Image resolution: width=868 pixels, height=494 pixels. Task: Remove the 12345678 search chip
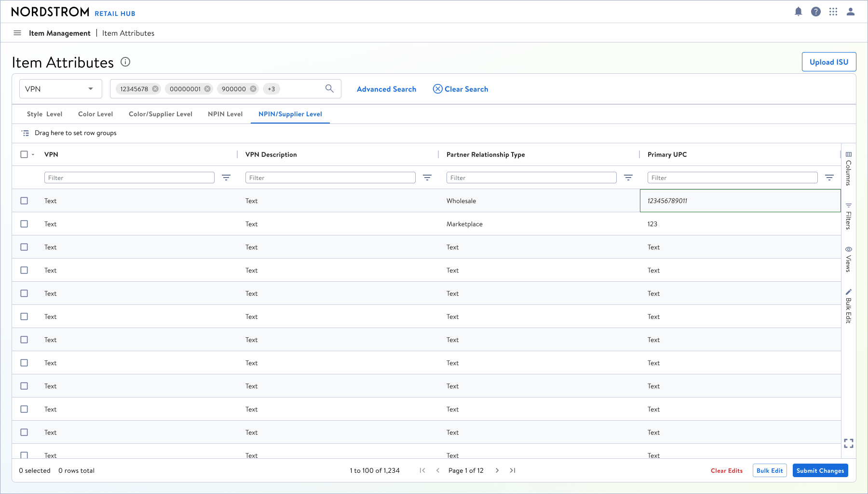[x=155, y=89]
